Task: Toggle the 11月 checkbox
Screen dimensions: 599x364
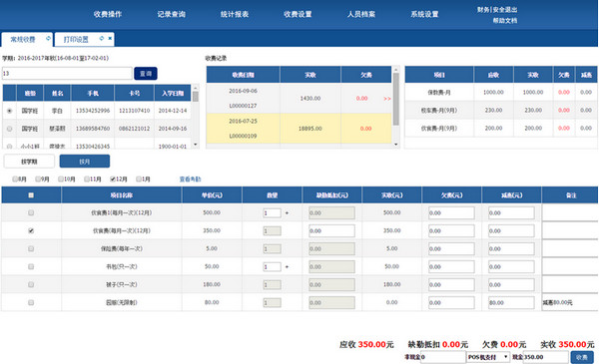Action: click(87, 179)
